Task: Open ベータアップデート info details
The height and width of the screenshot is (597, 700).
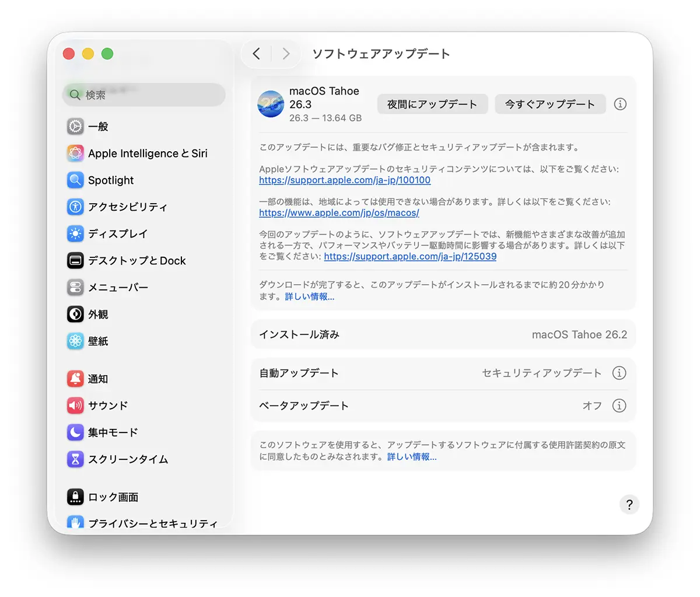Action: point(619,406)
